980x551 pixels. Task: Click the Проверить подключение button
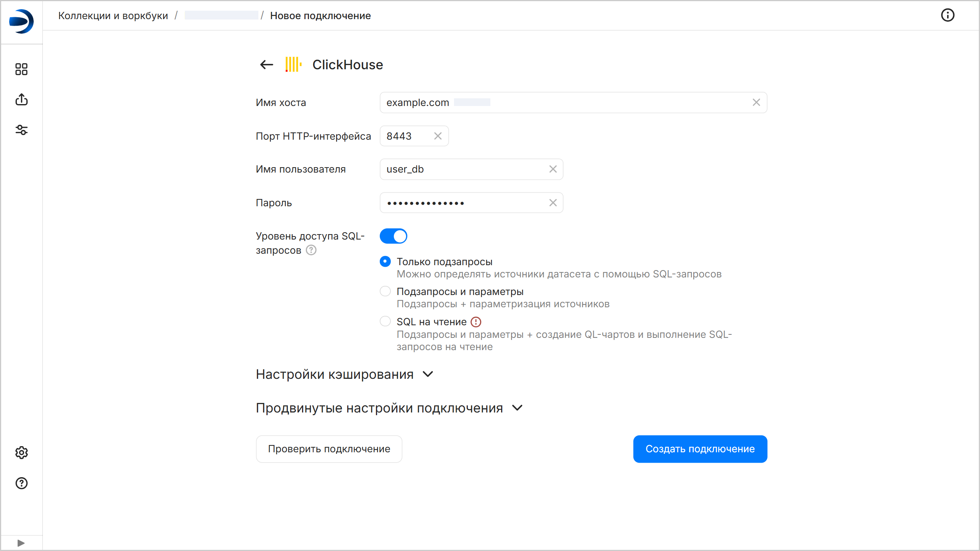[x=329, y=449]
